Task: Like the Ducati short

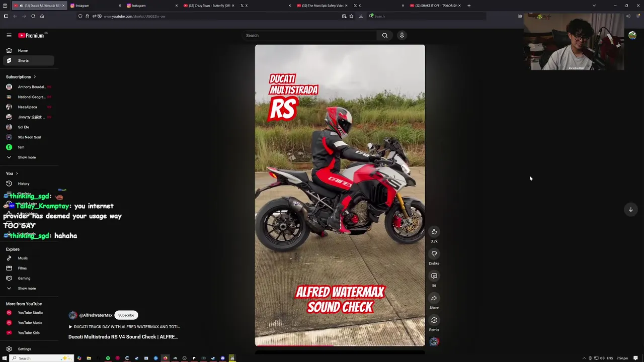Action: pos(434,232)
